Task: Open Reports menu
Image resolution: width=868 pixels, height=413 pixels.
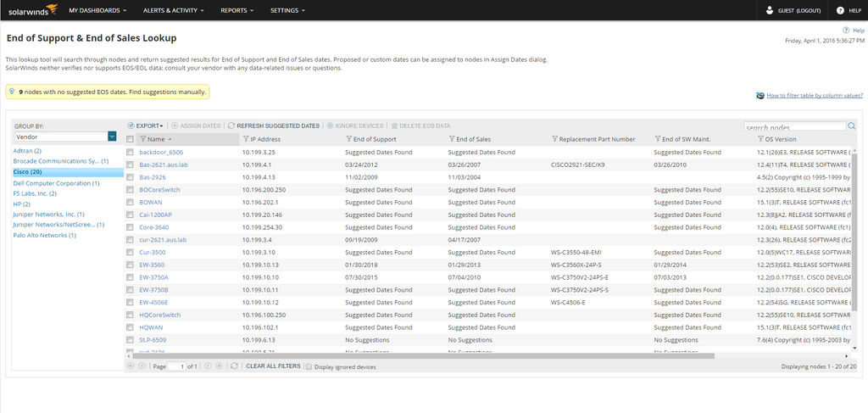Action: click(x=237, y=10)
